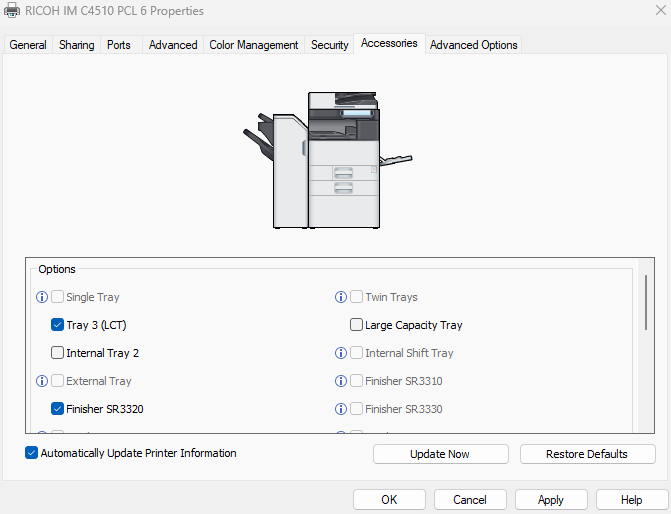Screen dimensions: 671x514
Task: Uncheck the Finisher SR3320 option
Action: 57,409
